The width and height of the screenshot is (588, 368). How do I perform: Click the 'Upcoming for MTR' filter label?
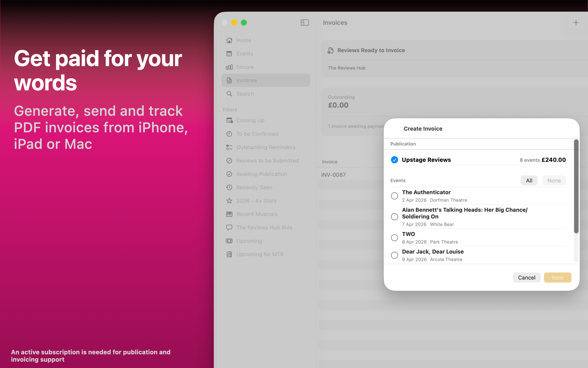[x=260, y=254]
